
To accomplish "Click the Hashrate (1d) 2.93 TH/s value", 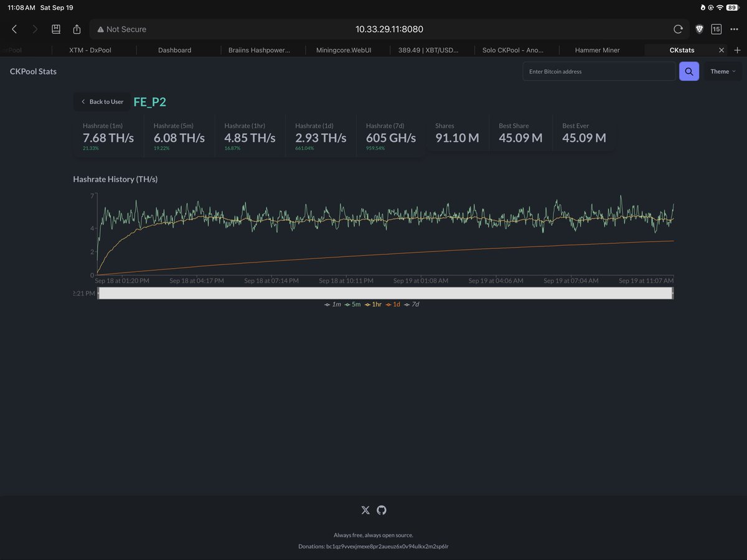I will 321,138.
